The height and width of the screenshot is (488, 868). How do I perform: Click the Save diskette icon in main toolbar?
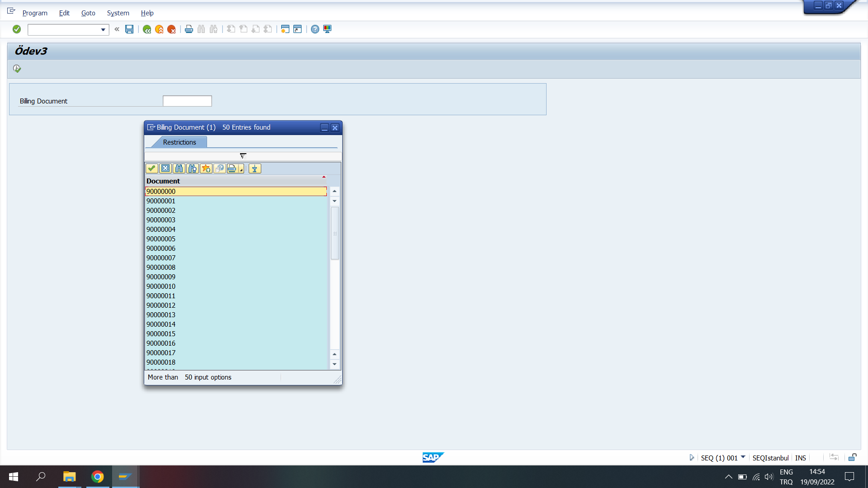click(129, 29)
